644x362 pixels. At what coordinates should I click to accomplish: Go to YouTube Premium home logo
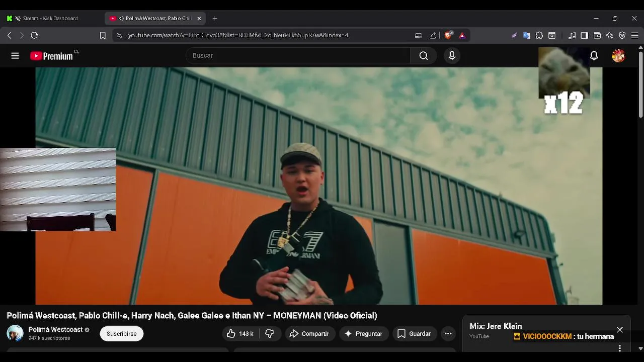click(x=51, y=56)
